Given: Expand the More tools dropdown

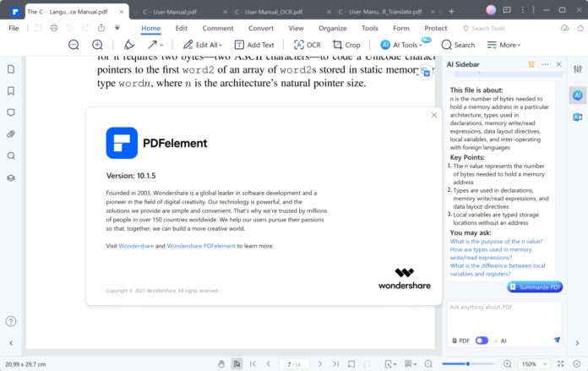Looking at the screenshot, I should coord(504,45).
